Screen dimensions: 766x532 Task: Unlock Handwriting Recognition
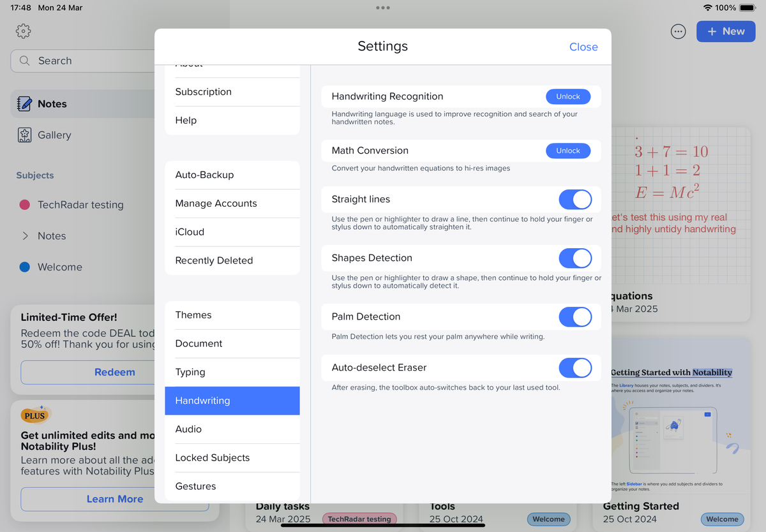(568, 96)
